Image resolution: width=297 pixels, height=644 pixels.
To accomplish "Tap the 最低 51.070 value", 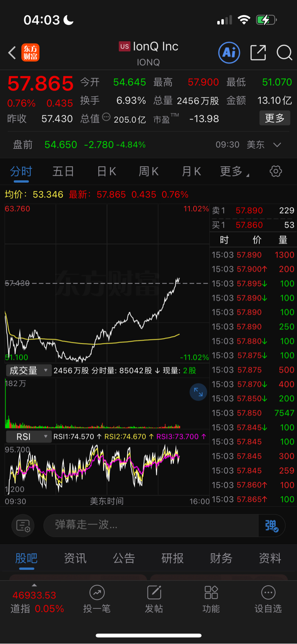I will (x=277, y=82).
